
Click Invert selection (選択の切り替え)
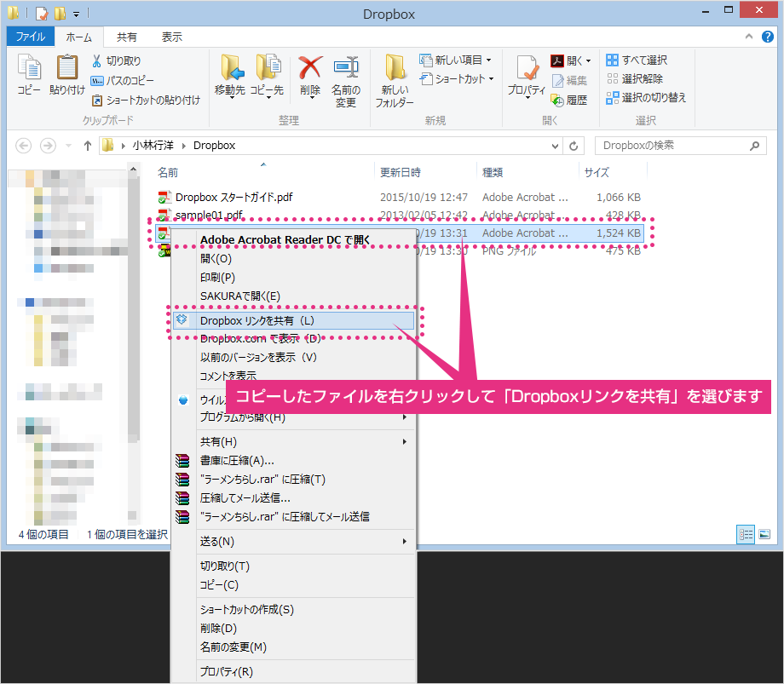coord(646,98)
